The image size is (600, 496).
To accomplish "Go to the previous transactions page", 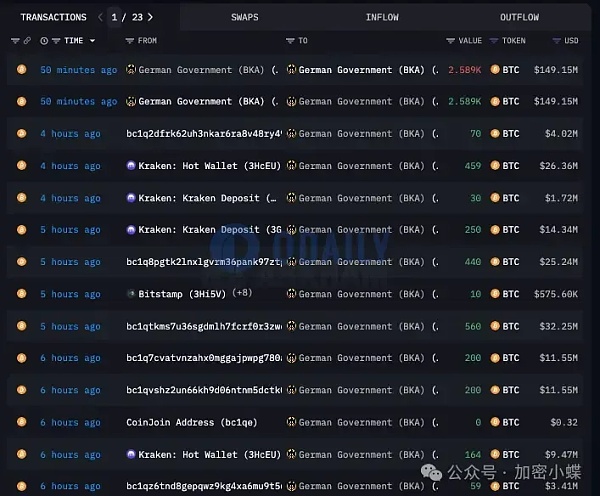I will (100, 17).
